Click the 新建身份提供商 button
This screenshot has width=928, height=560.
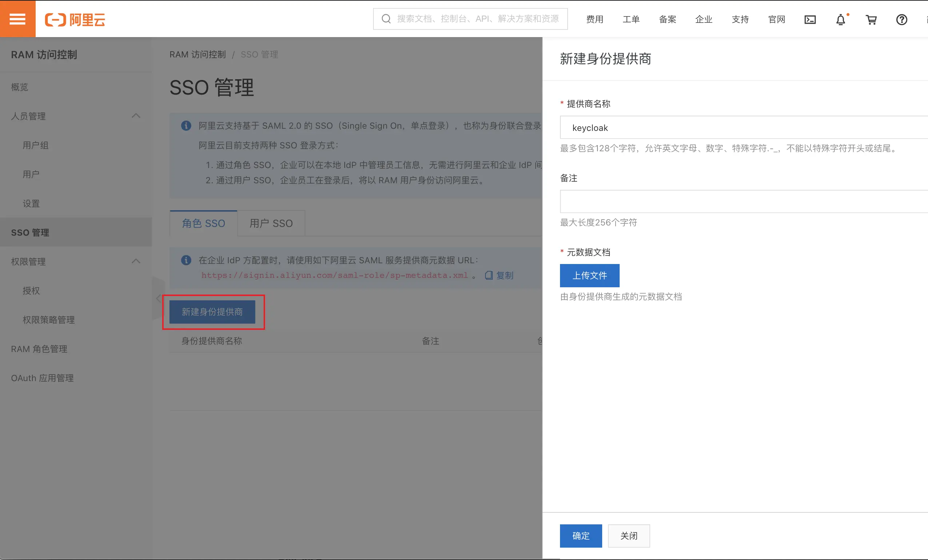click(x=213, y=312)
